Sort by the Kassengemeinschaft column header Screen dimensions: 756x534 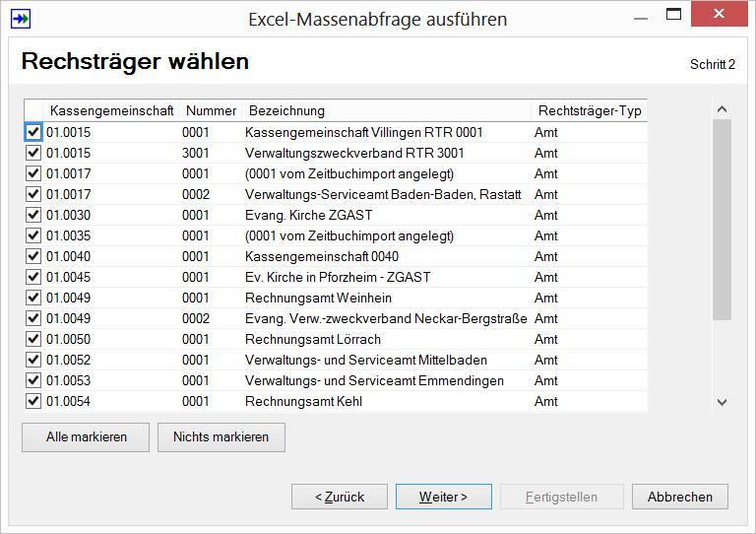coord(111,110)
